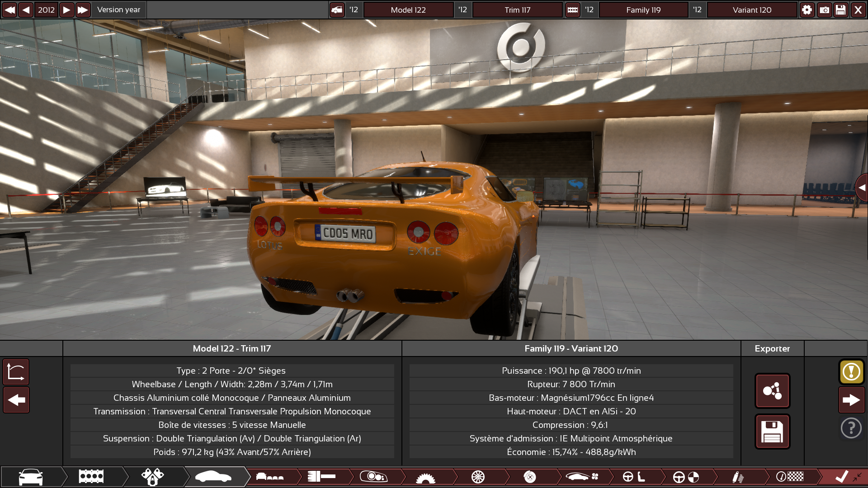This screenshot has height=488, width=868.
Task: Click the Model 122 - Trim 117 header
Action: pos(232,348)
